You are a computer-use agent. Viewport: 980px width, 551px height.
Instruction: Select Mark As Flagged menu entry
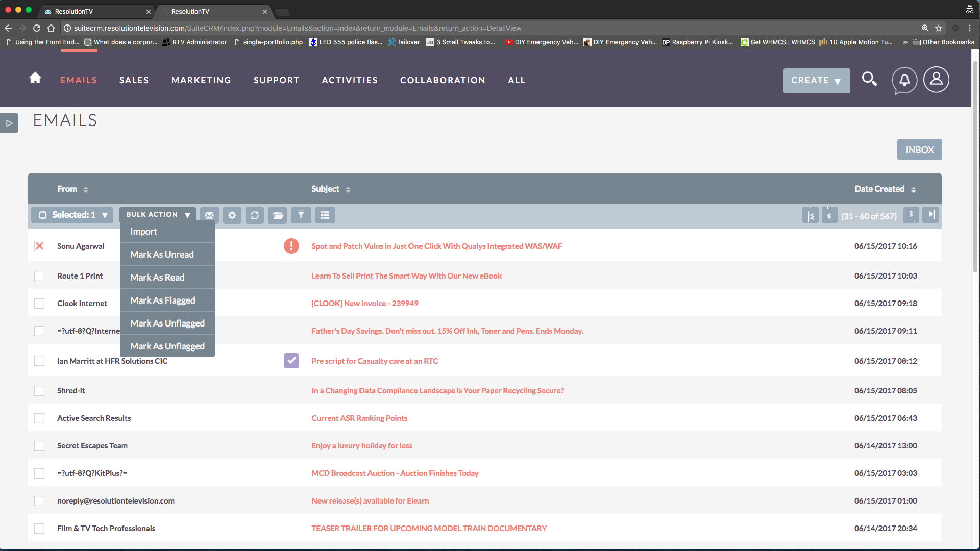coord(162,300)
